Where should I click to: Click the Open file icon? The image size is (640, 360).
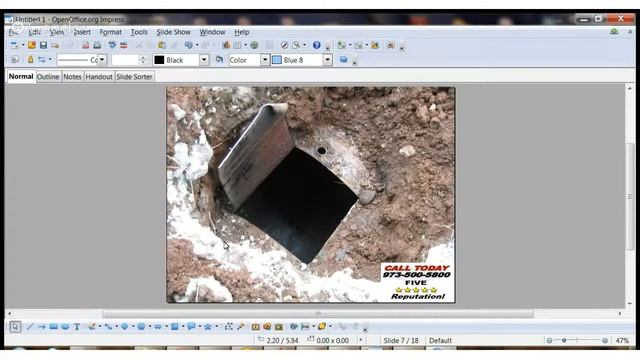tap(32, 45)
